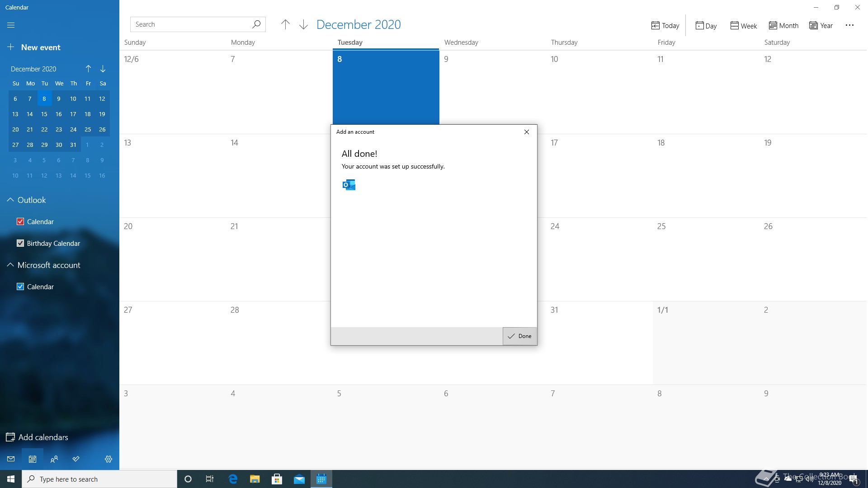Open the hamburger navigation menu
868x488 pixels.
click(11, 25)
